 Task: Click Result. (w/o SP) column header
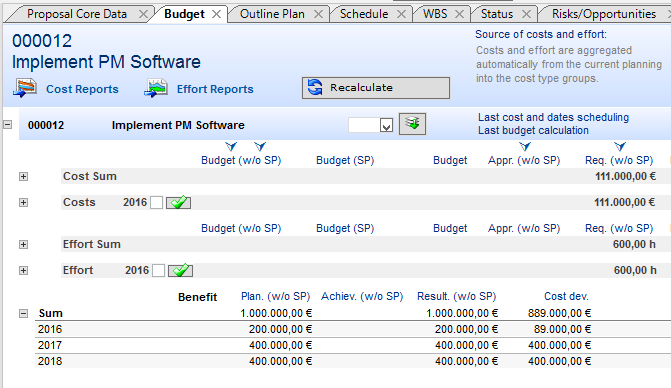pyautogui.click(x=457, y=296)
